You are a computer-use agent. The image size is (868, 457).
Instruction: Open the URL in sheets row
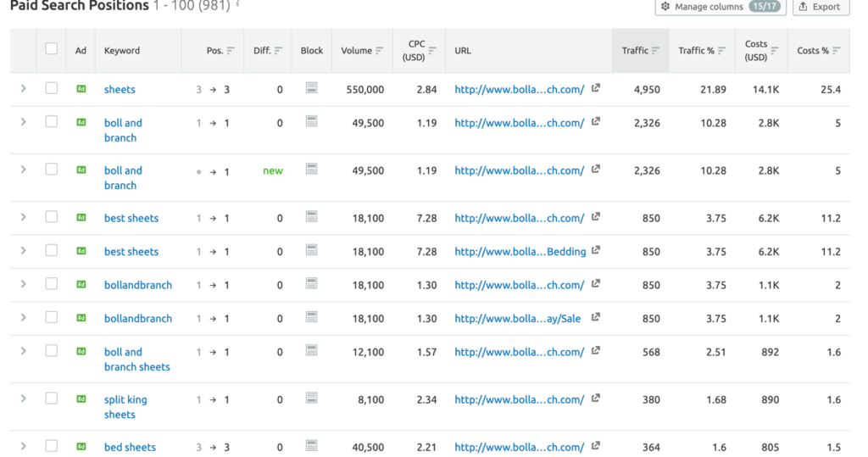click(520, 89)
